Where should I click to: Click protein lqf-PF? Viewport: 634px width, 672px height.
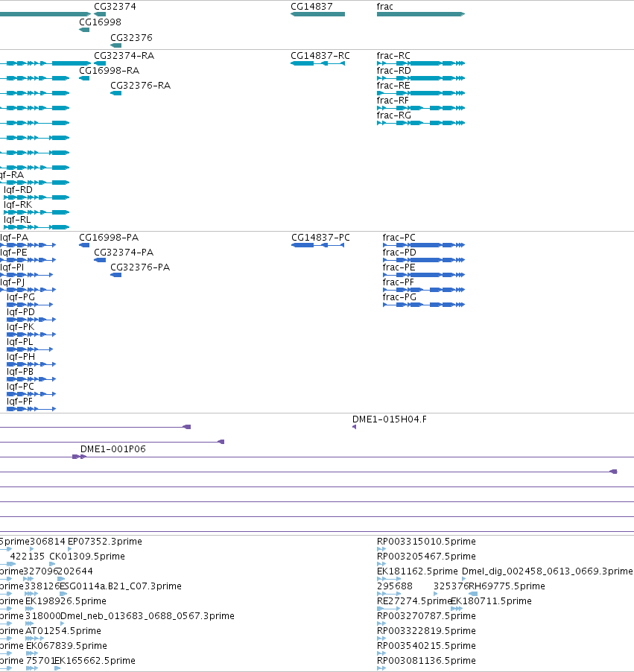pyautogui.click(x=19, y=402)
